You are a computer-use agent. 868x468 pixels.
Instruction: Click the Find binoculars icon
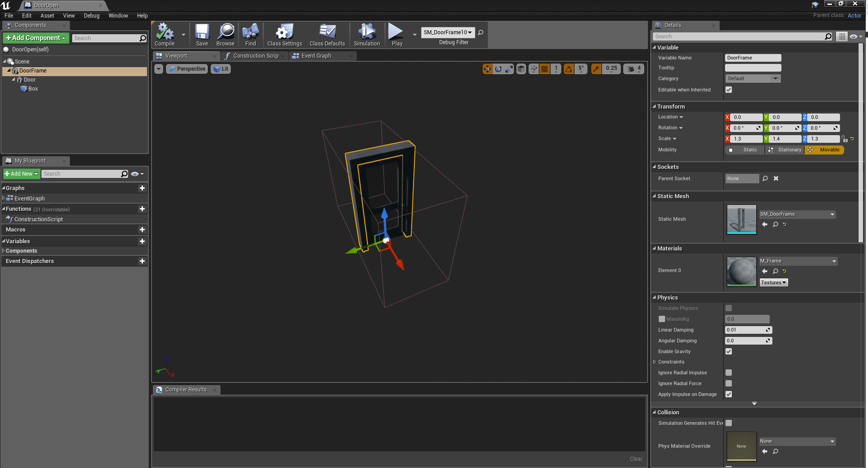point(250,35)
